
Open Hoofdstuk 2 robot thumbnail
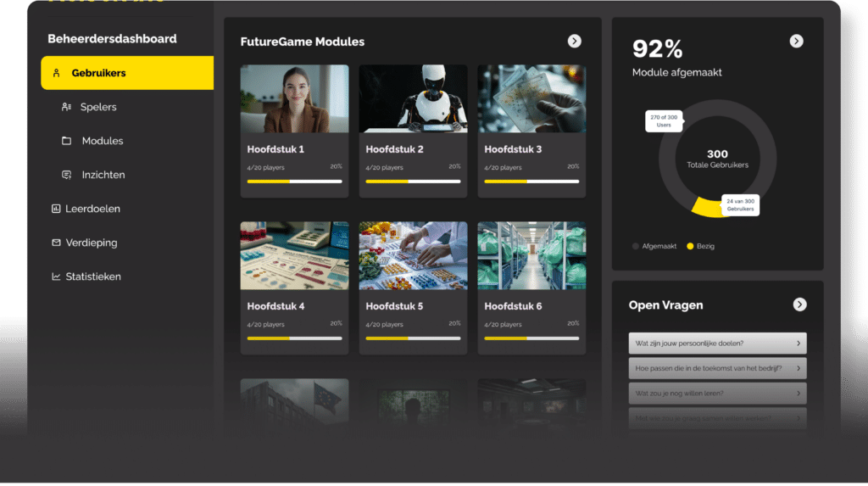[x=413, y=98]
